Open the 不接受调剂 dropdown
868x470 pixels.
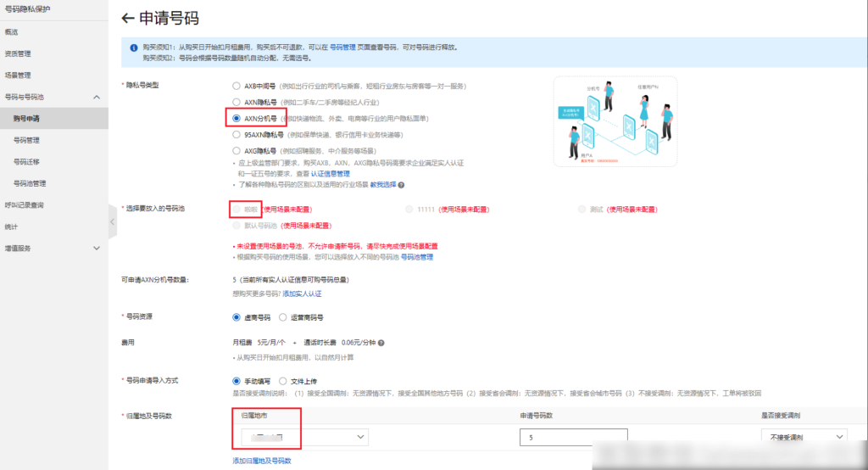tap(803, 437)
